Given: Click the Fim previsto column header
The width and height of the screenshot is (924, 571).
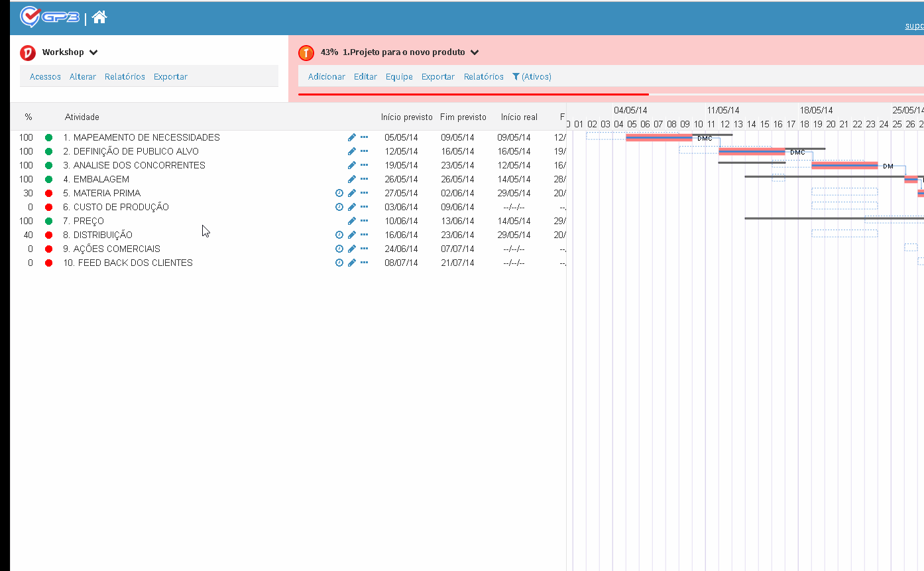Looking at the screenshot, I should [463, 117].
